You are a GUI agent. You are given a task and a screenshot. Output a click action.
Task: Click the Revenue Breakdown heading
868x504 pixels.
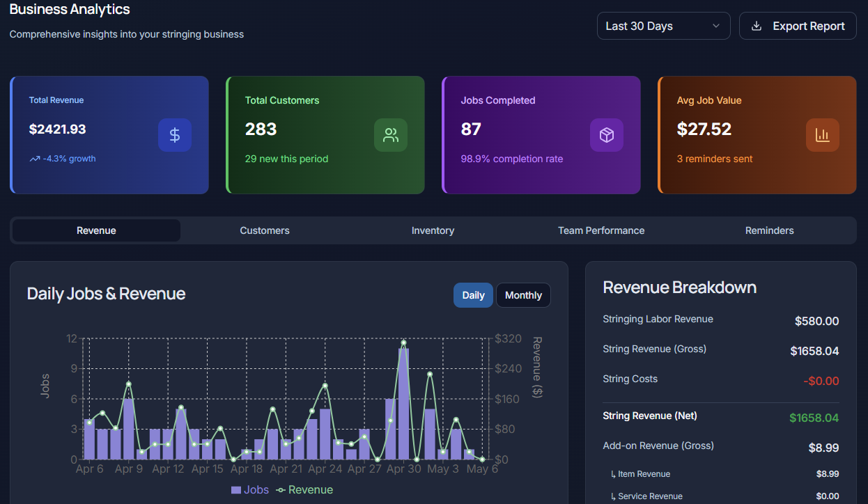679,288
